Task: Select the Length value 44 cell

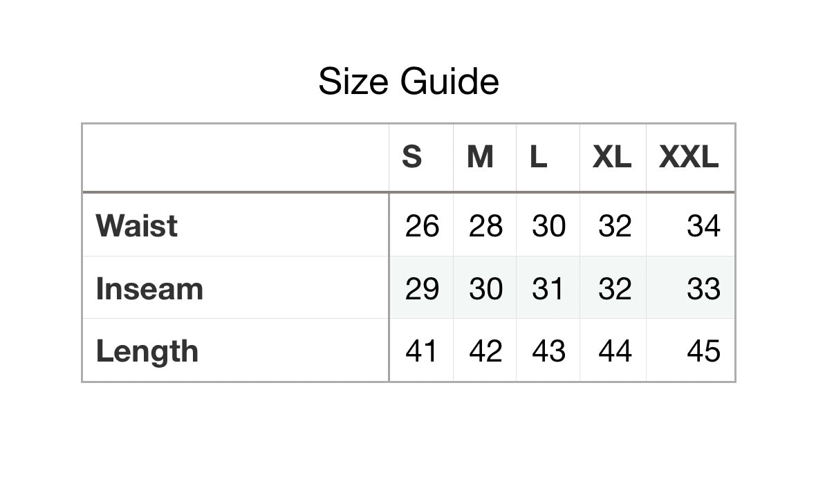Action: (x=615, y=351)
